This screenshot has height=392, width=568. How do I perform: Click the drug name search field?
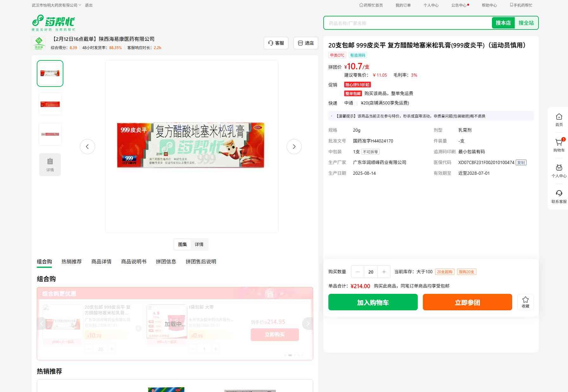click(x=407, y=23)
